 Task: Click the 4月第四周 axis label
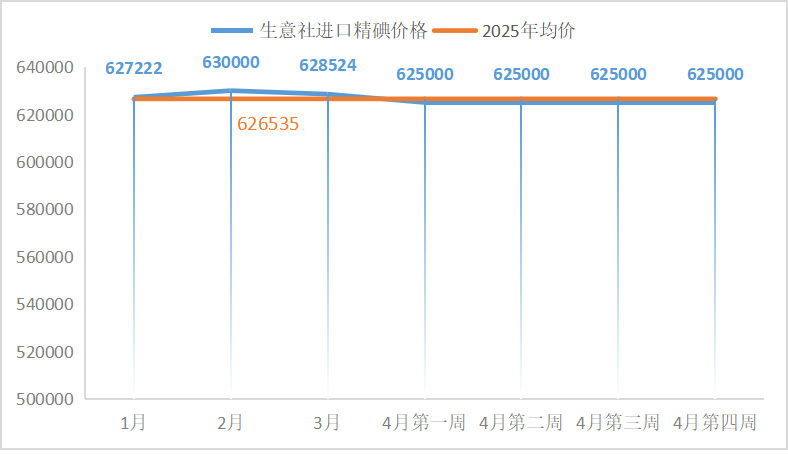pyautogui.click(x=715, y=423)
